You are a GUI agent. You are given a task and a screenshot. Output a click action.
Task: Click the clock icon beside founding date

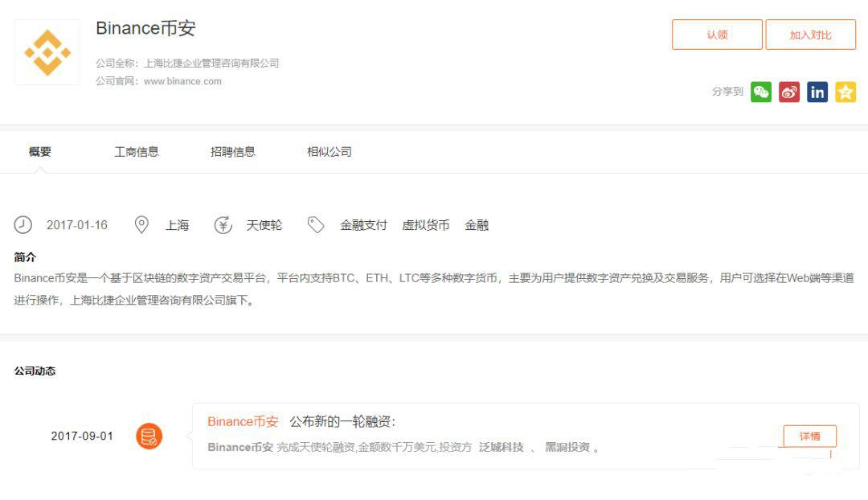[x=23, y=225]
